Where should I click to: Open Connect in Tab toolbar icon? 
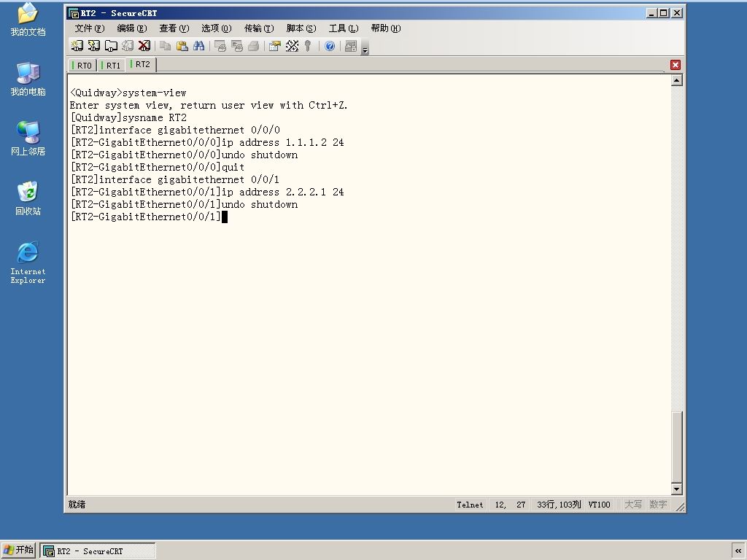pos(111,46)
